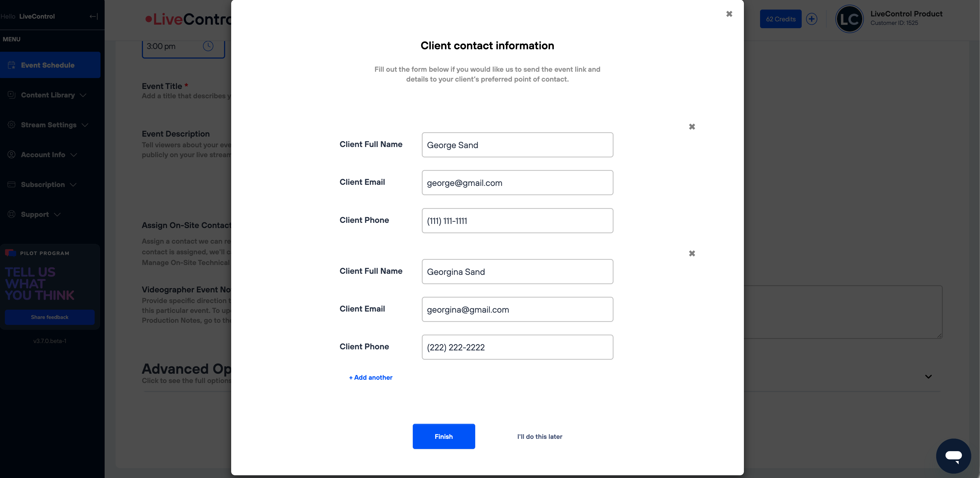
Task: Choose I'll do this later
Action: [x=540, y=437]
